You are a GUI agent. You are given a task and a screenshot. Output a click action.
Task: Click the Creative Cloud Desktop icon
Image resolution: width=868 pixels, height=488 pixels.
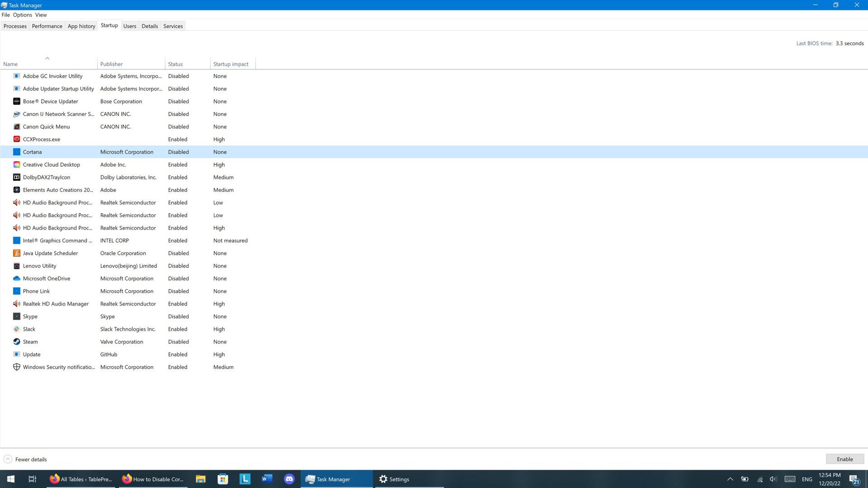pos(17,164)
